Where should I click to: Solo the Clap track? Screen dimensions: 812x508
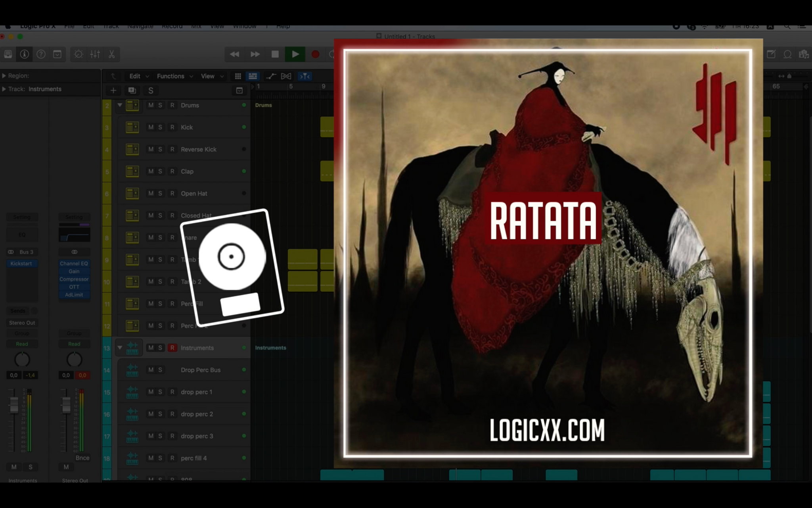click(160, 171)
